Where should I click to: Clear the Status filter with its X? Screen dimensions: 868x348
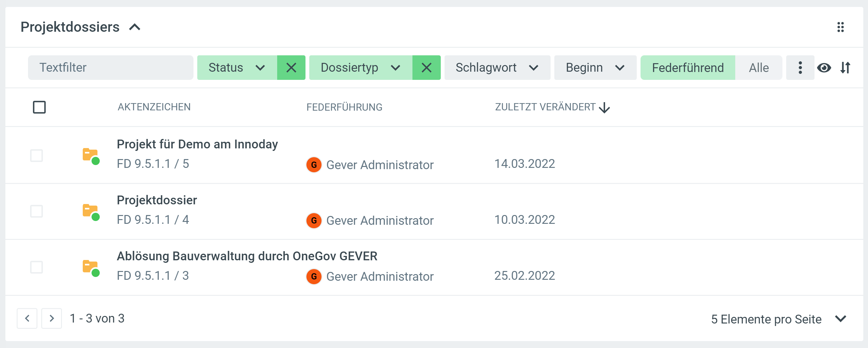pyautogui.click(x=291, y=68)
